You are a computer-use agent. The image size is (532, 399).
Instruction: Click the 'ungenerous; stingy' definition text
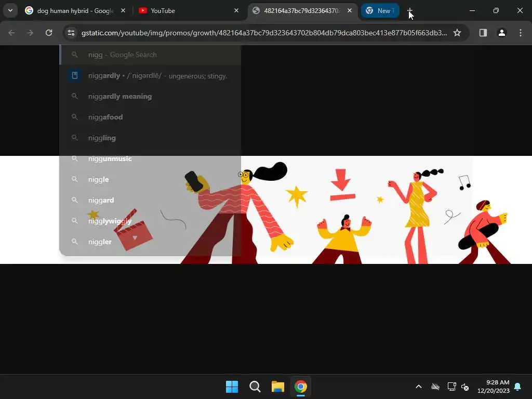(198, 76)
